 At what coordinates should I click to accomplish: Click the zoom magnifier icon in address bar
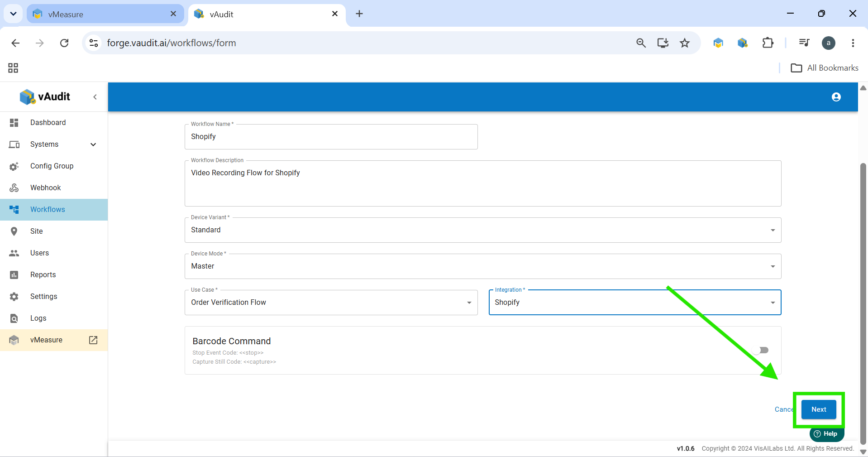[641, 43]
